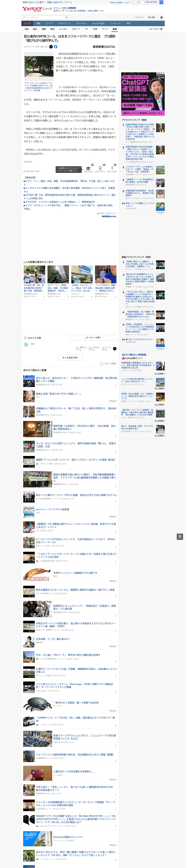This screenshot has height=868, width=186.
Task: Select the 速報 navigation tab
Action: click(38, 23)
